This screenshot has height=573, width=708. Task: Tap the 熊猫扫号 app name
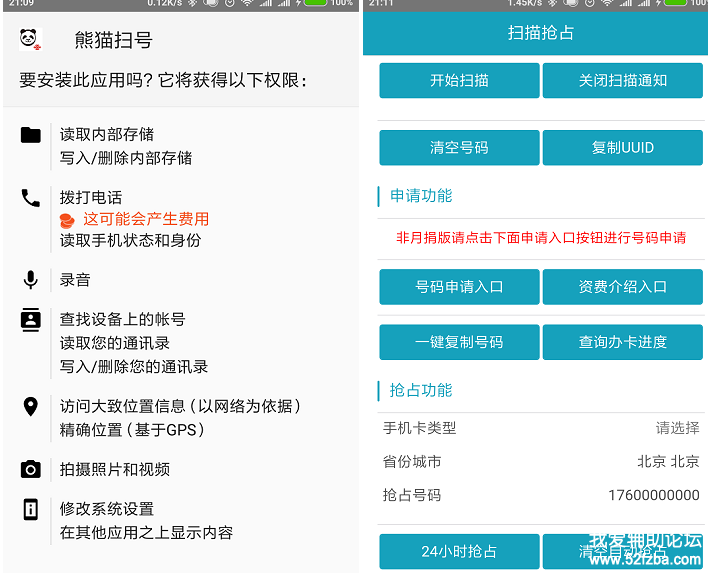pyautogui.click(x=113, y=40)
